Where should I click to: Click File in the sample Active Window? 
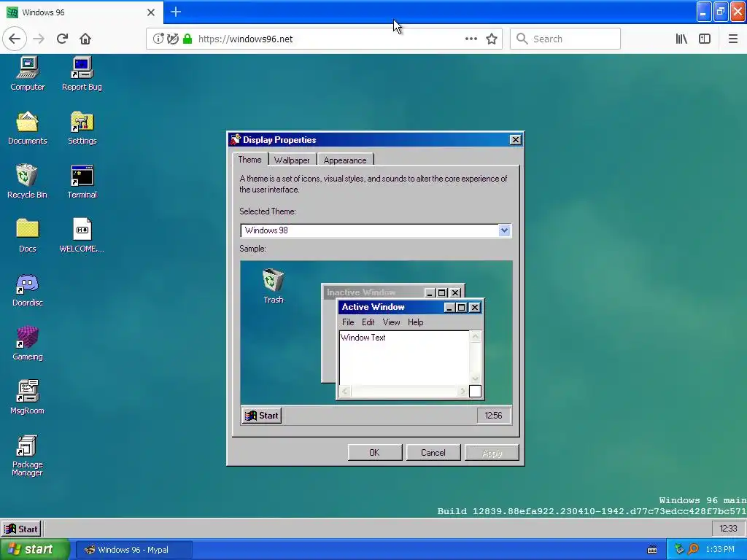click(x=348, y=322)
